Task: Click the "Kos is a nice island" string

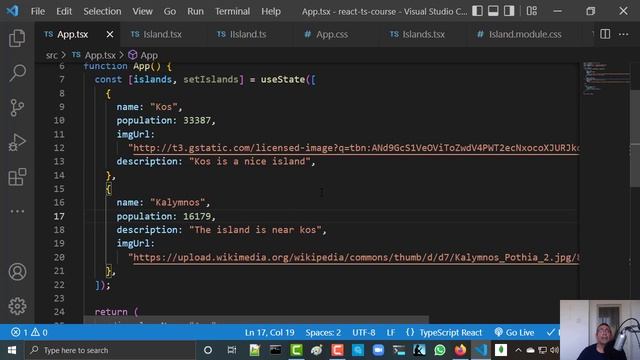Action: pos(250,162)
